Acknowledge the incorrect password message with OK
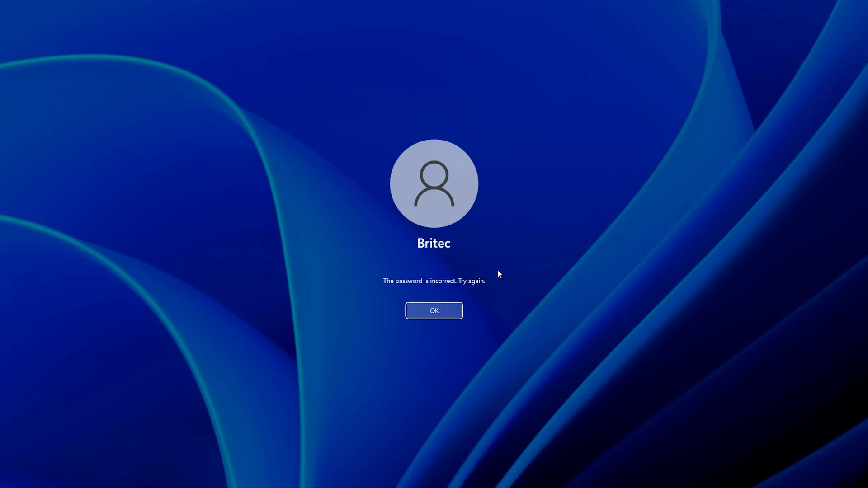 click(434, 310)
